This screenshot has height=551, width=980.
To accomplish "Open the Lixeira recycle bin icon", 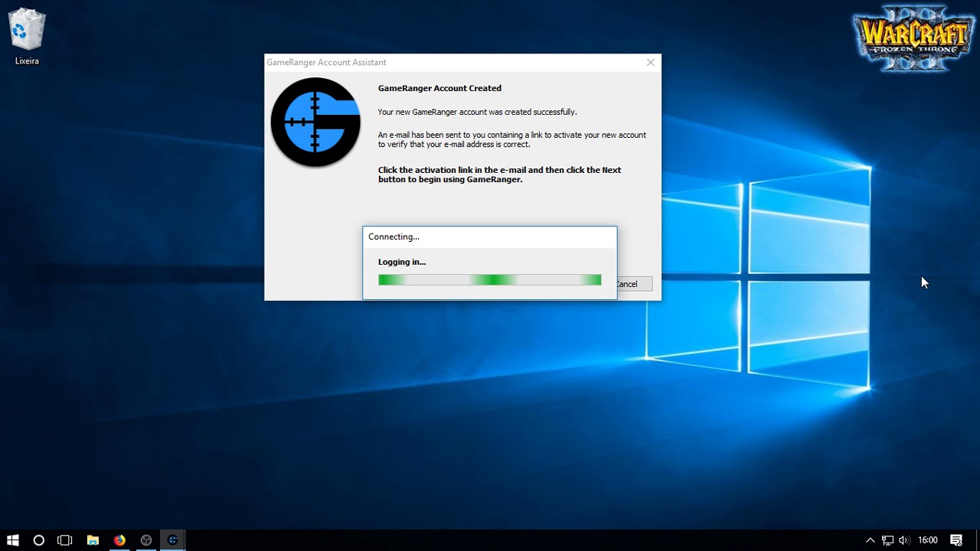I will coord(27,36).
